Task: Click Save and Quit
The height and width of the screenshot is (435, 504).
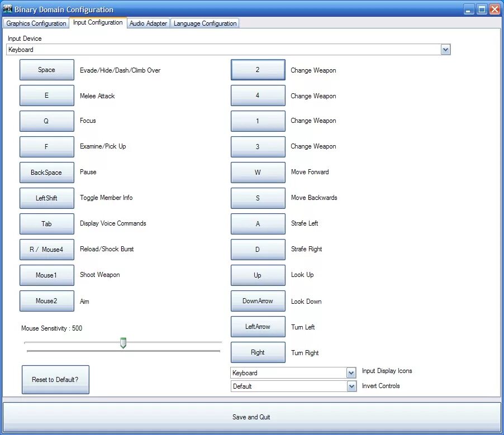Action: [251, 417]
